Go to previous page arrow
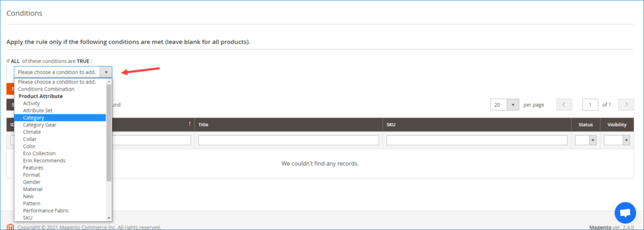 tap(564, 105)
